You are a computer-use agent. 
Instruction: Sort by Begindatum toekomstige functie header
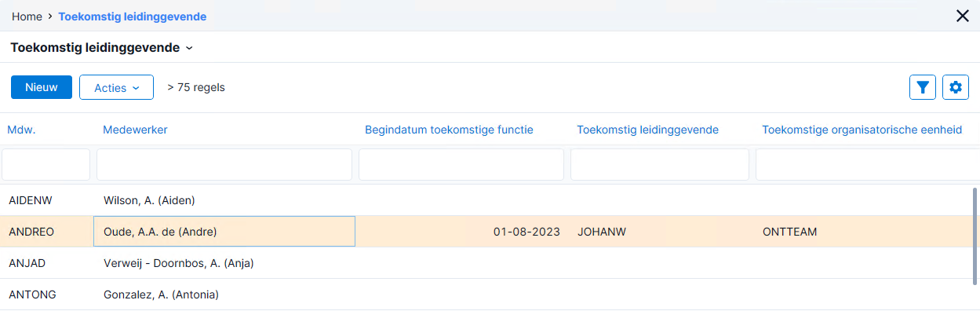(x=449, y=130)
